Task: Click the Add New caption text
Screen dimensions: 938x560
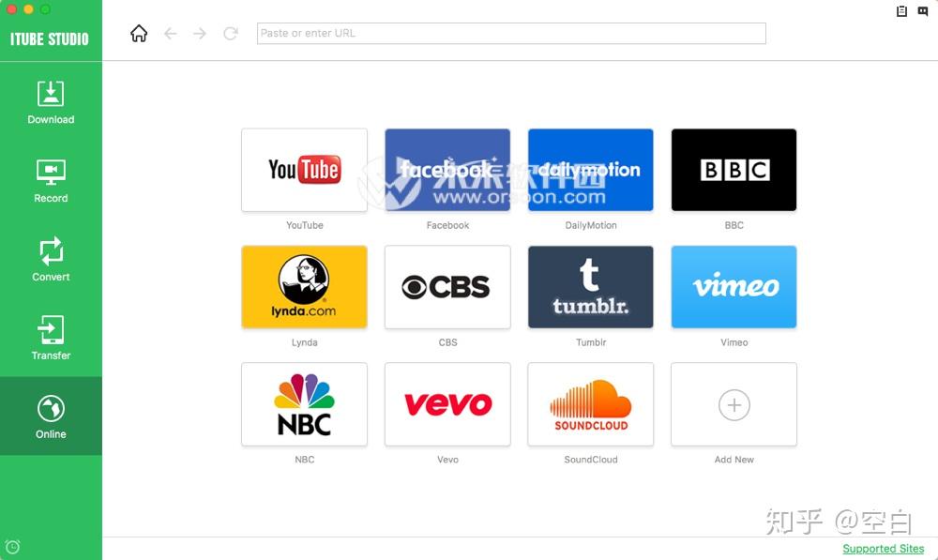Action: coord(734,460)
